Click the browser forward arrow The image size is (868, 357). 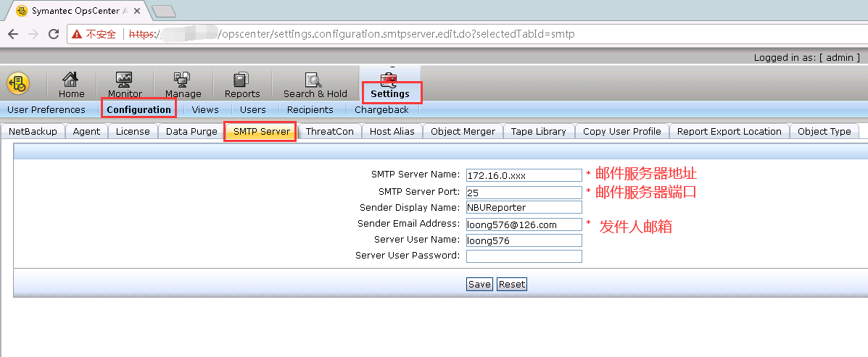33,34
